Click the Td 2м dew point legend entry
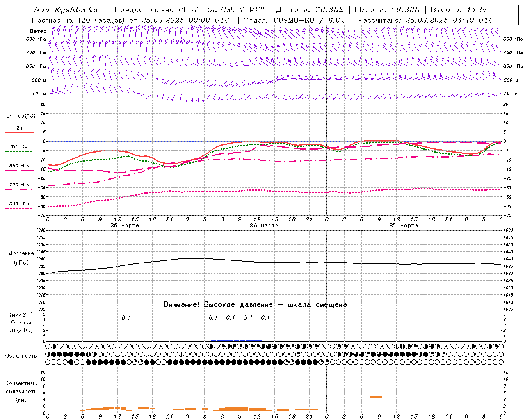Image resolution: width=525 pixels, height=420 pixels. [x=19, y=147]
